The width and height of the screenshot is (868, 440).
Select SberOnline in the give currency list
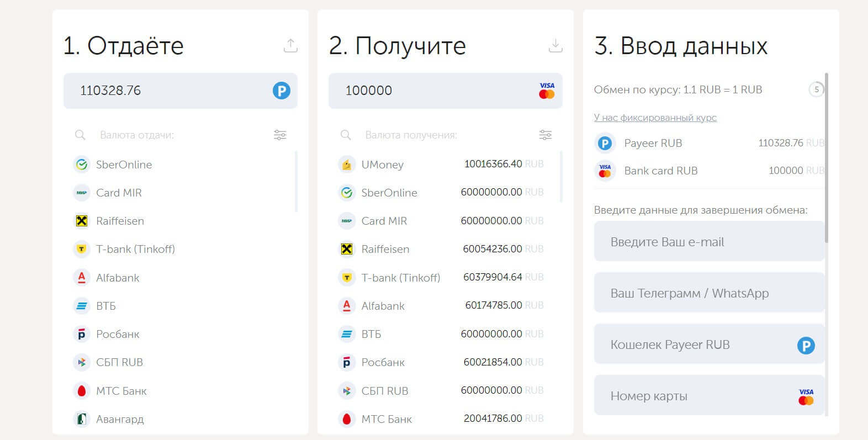point(124,165)
